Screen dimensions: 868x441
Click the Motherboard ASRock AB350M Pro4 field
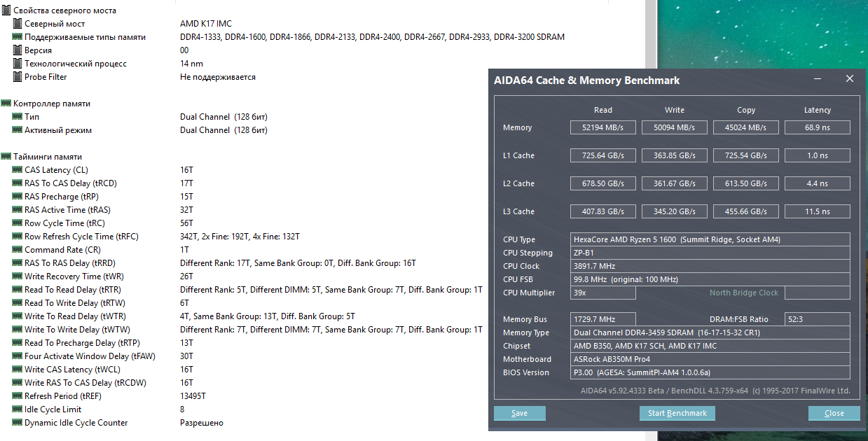[710, 359]
